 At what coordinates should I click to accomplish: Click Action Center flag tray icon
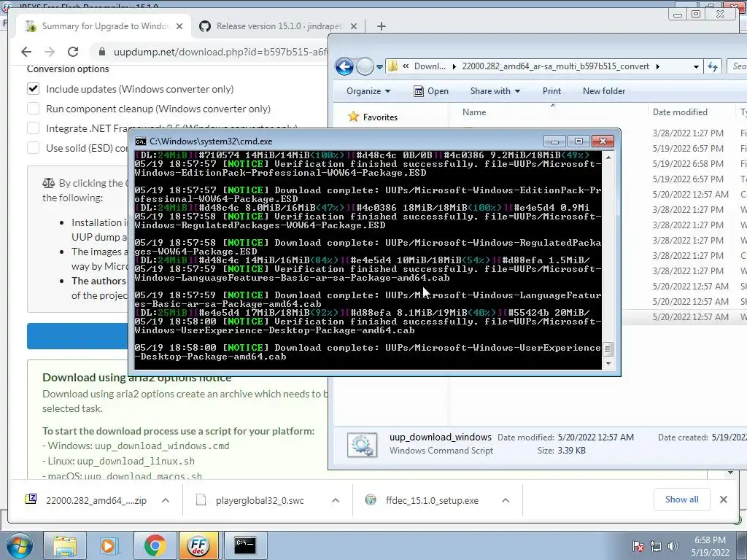point(638,546)
